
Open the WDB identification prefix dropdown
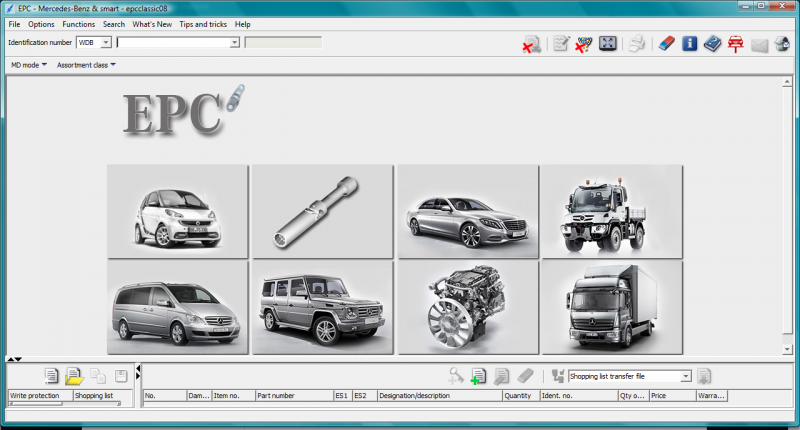106,43
